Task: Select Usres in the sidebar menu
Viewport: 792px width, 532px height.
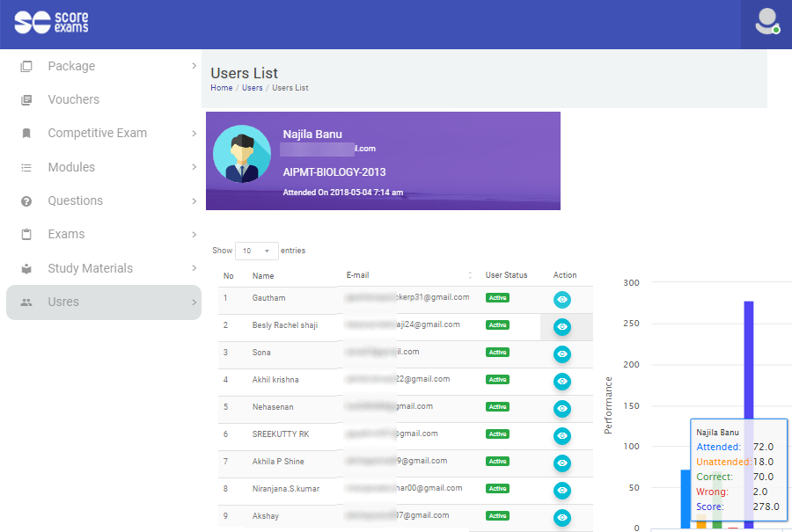Action: (x=63, y=302)
